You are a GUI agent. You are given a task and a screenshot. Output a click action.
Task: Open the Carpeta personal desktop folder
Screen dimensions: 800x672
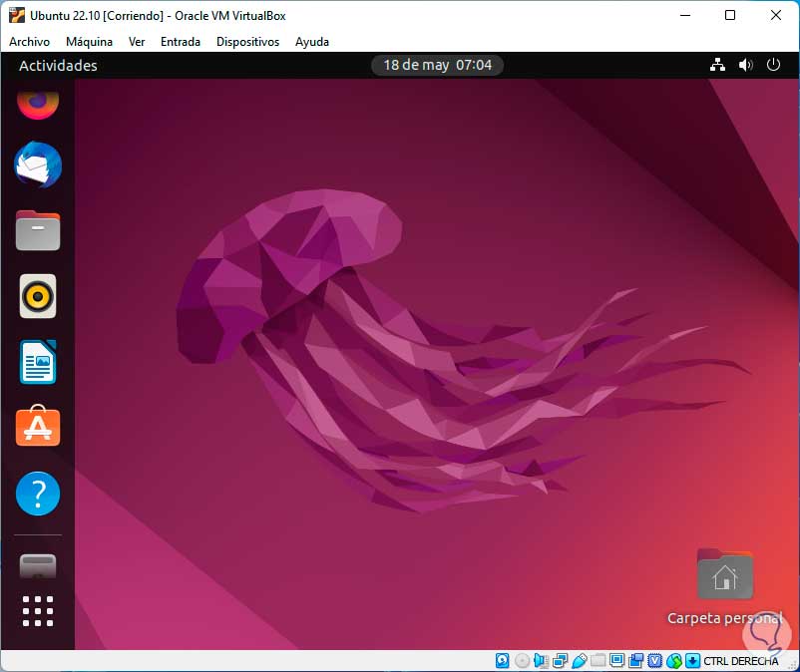coord(724,587)
